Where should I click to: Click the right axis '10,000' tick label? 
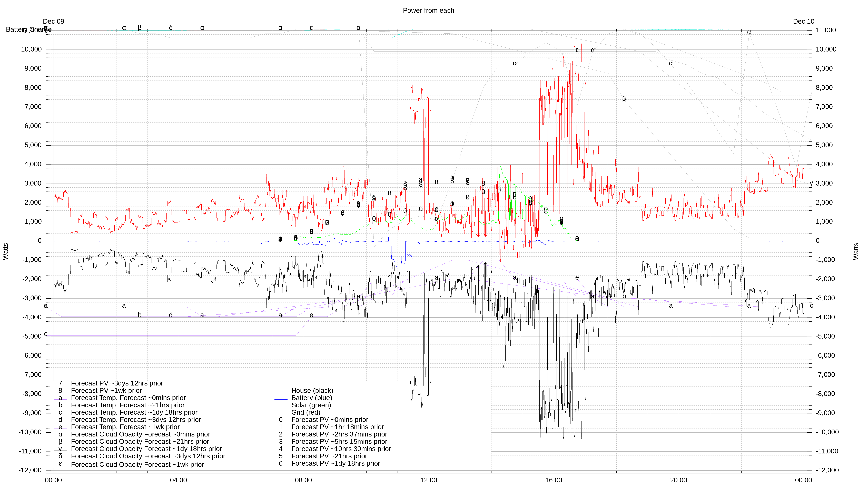826,49
